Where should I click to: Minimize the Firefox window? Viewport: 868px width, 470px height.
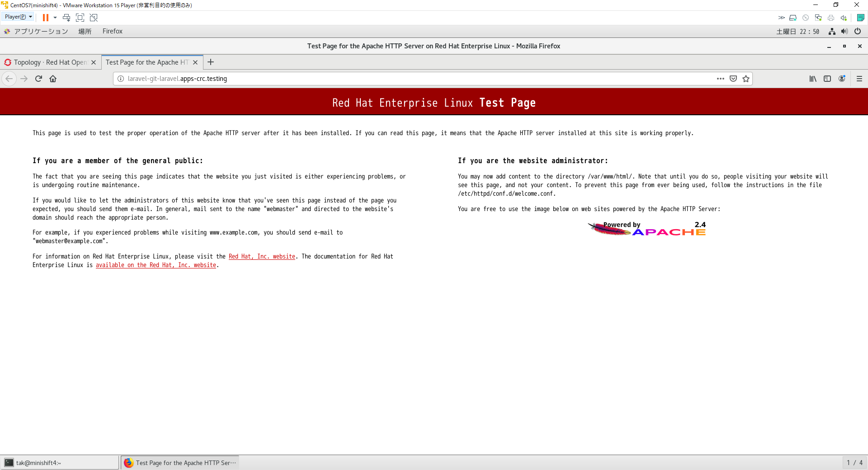829,46
